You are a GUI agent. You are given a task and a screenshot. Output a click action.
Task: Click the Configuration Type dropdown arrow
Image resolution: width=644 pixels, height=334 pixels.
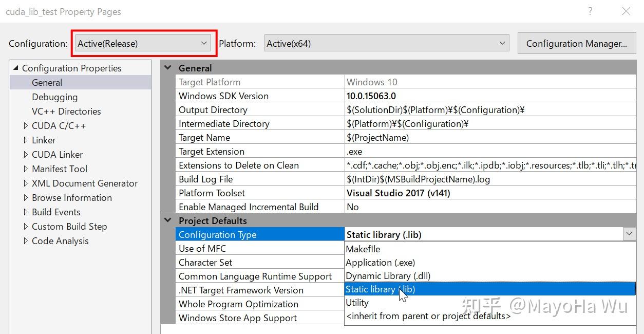pos(629,234)
